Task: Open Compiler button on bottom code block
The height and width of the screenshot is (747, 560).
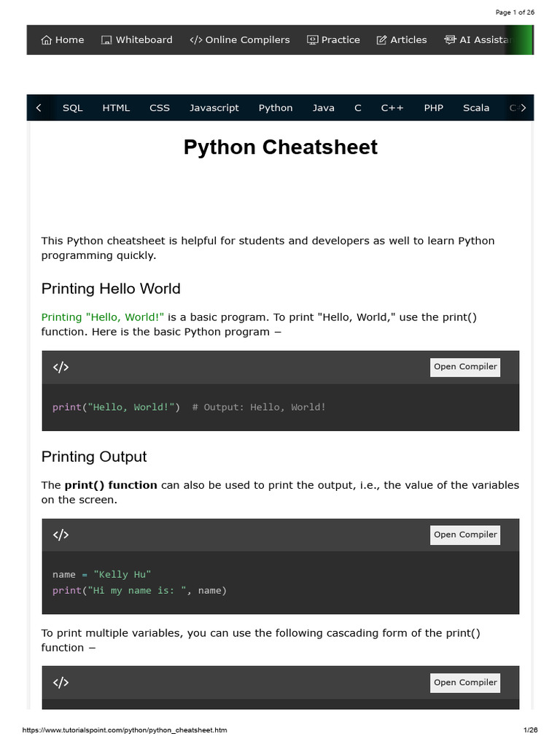Action: coord(465,683)
